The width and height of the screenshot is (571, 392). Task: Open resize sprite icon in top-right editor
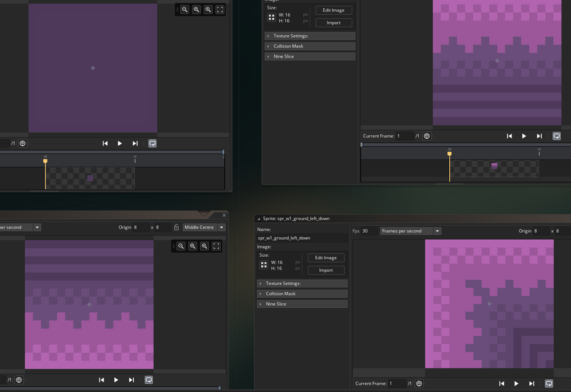pos(272,18)
